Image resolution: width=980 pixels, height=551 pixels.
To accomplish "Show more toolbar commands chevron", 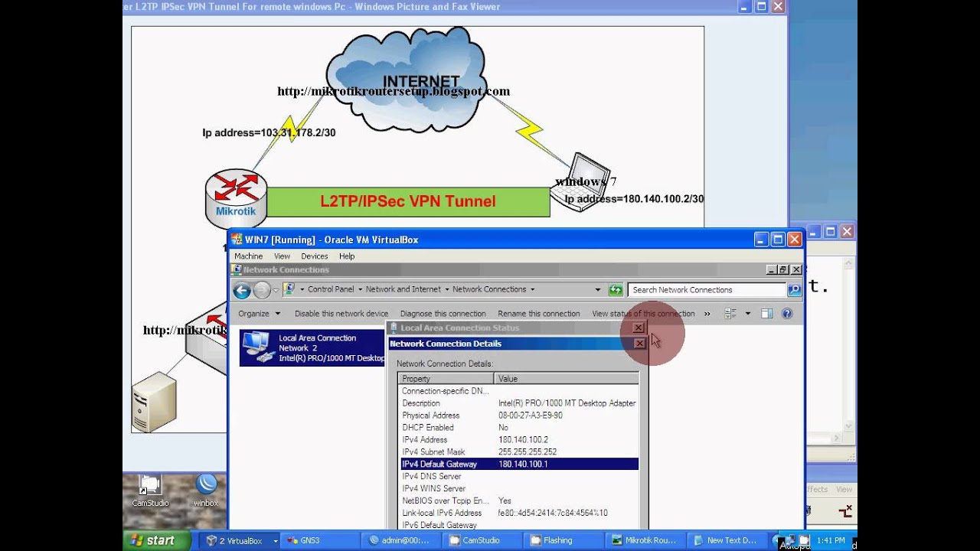I will 707,314.
